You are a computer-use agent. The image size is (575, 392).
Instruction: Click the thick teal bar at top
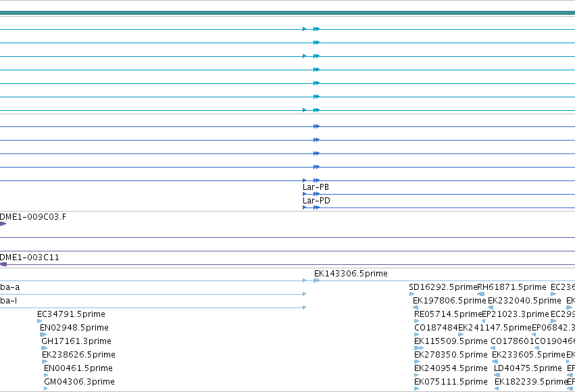point(288,13)
